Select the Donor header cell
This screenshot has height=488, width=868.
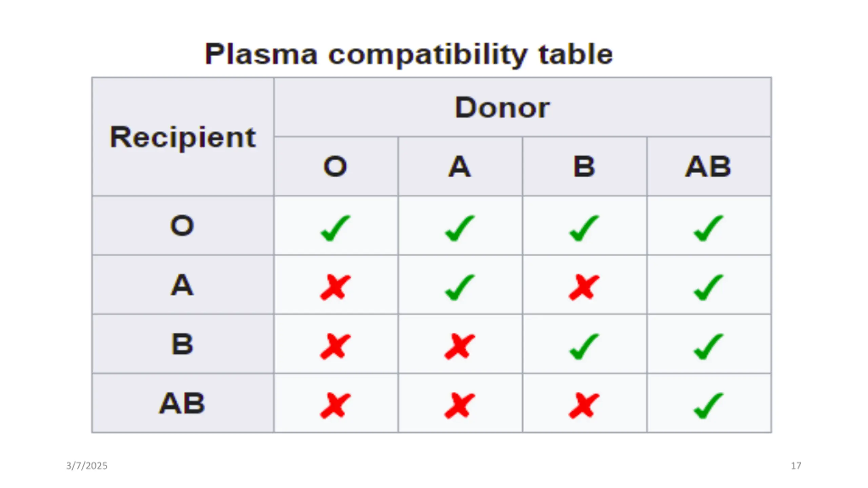tap(522, 107)
